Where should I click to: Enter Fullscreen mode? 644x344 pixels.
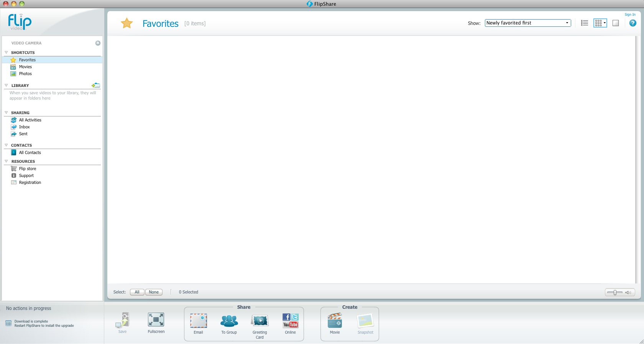[x=156, y=320]
